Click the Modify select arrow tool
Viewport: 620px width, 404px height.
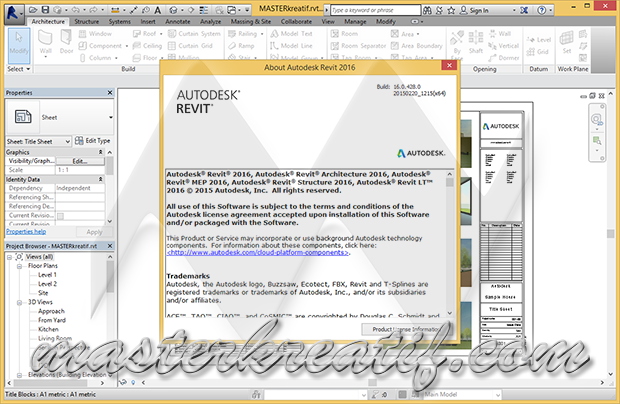coord(19,44)
